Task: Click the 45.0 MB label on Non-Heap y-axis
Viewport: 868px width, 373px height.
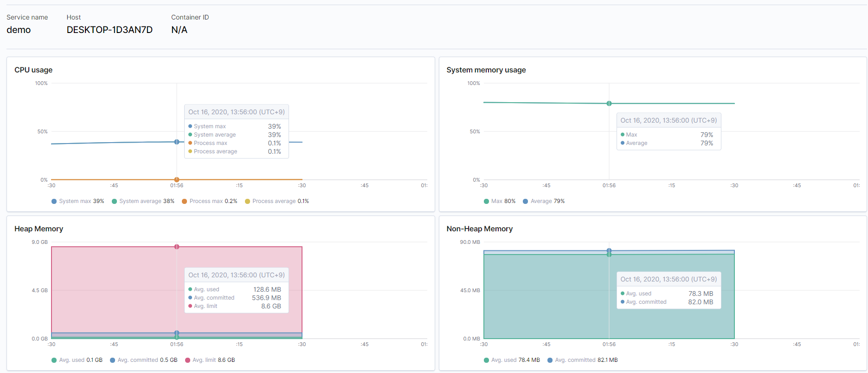Action: [x=470, y=290]
